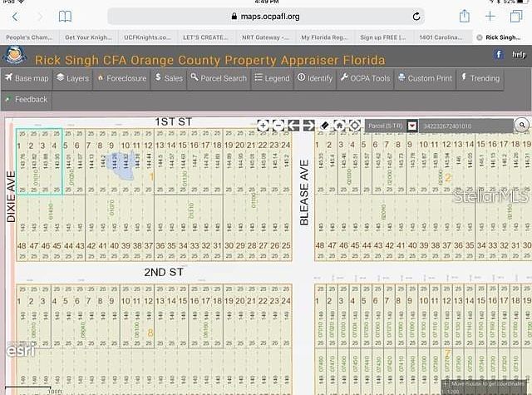The image size is (532, 395).
Task: Click the 1ST ST street label
Action: tap(174, 121)
